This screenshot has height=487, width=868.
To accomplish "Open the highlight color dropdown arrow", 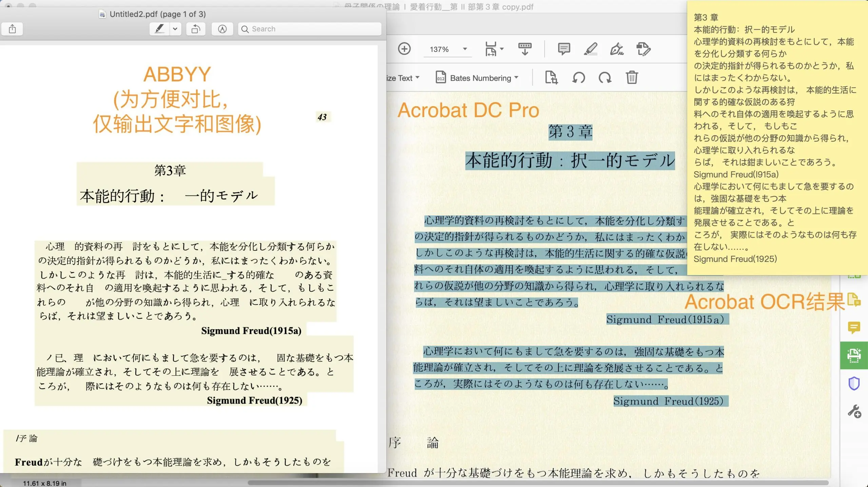I will [x=175, y=29].
